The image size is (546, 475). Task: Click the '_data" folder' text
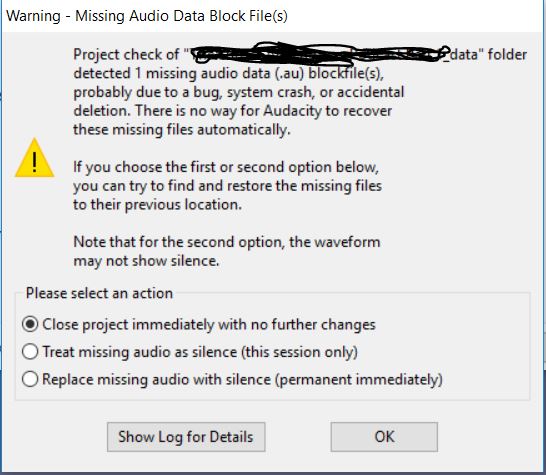(485, 55)
